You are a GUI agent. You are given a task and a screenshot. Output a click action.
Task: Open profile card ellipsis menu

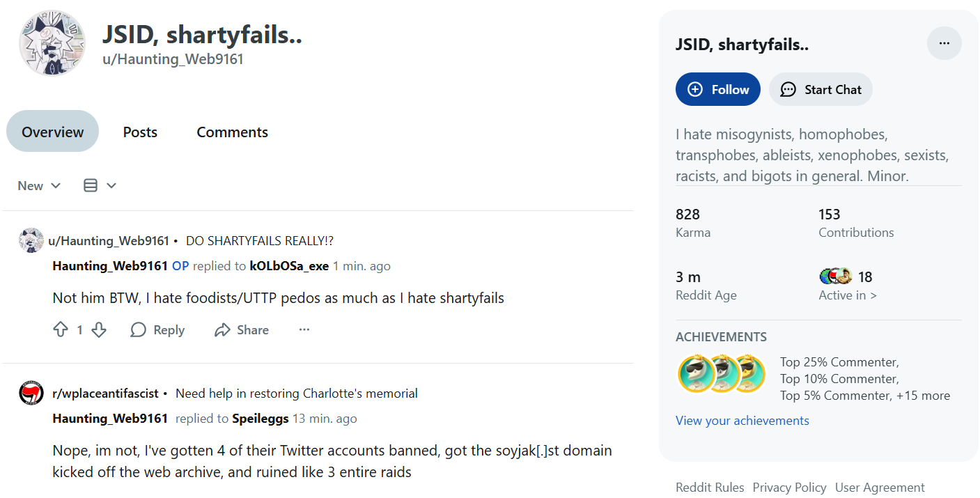944,44
